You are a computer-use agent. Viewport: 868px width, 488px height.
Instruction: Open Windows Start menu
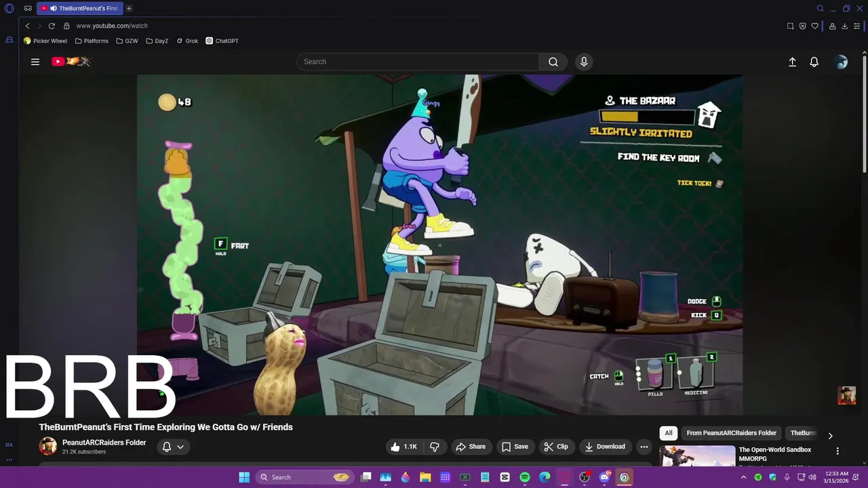(x=244, y=477)
